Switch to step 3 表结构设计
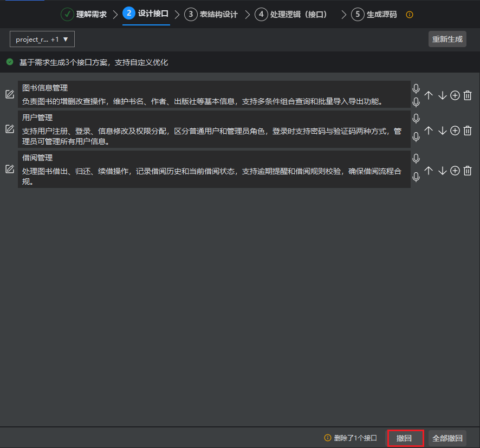Image resolution: width=480 pixels, height=448 pixels. click(x=211, y=15)
